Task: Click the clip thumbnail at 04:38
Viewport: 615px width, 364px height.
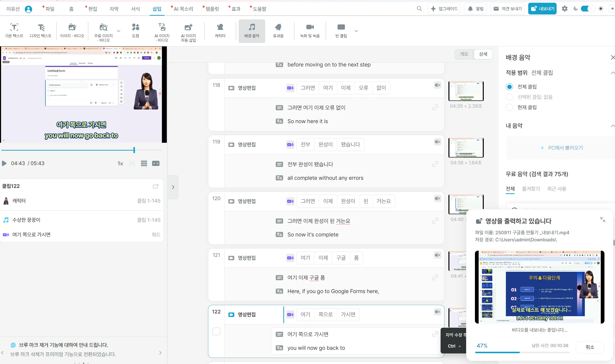Action: (466, 147)
